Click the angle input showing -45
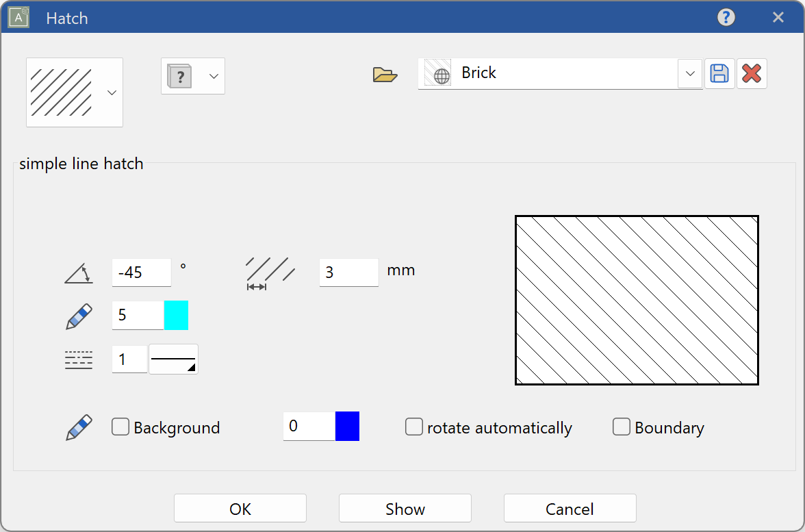 [x=140, y=272]
